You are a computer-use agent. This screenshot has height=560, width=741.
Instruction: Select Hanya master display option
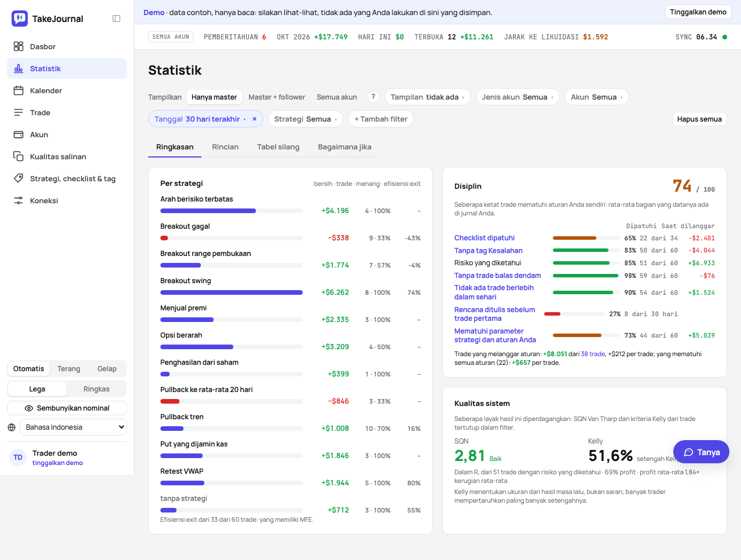[x=214, y=97]
